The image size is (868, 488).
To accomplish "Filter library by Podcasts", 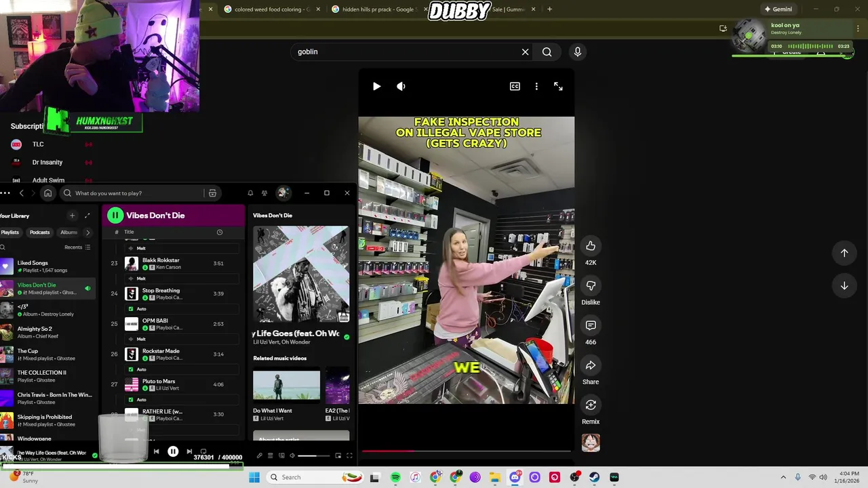I will click(x=39, y=232).
